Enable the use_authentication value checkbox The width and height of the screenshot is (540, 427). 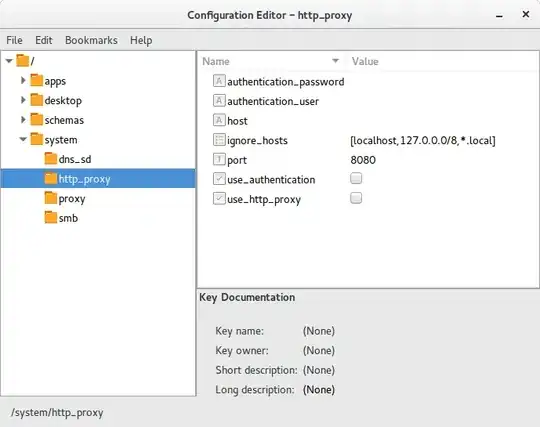click(356, 178)
